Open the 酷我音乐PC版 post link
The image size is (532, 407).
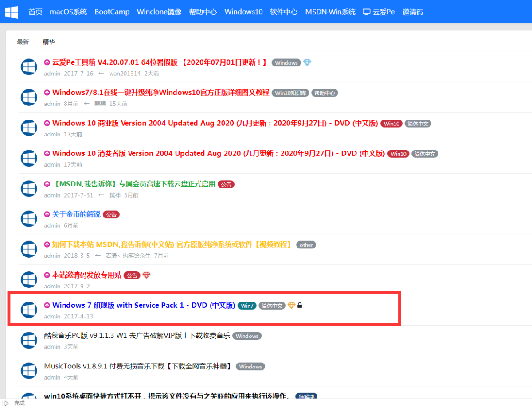click(x=137, y=336)
